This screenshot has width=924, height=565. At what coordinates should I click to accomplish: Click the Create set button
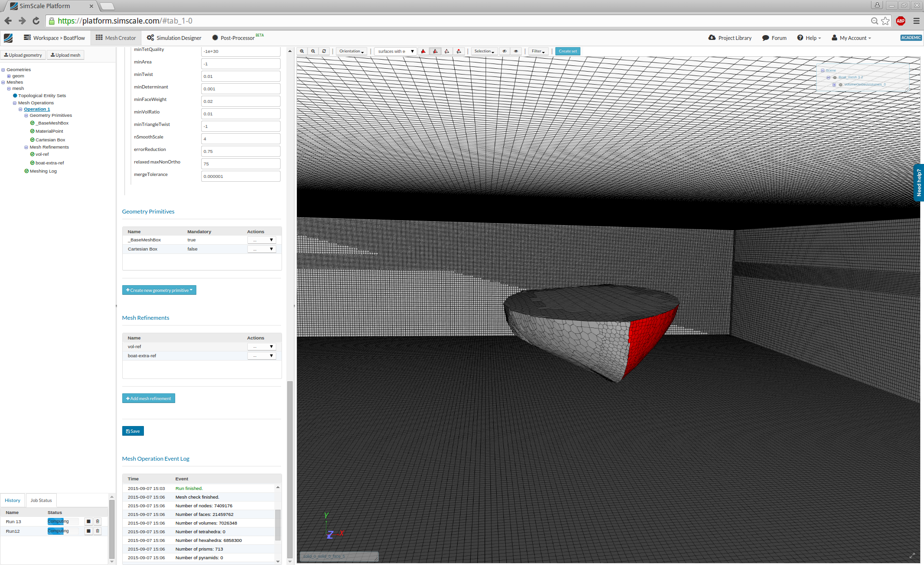[x=567, y=51]
